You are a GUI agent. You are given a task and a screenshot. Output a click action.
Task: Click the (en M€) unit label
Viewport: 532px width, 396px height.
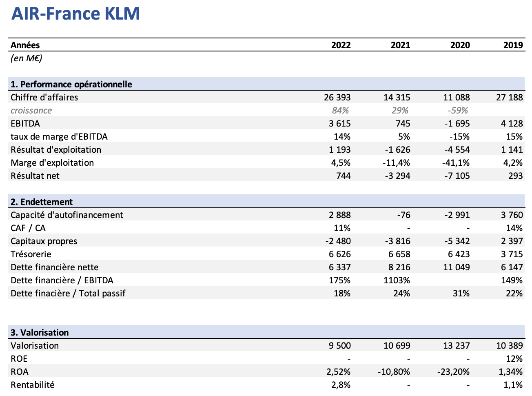click(27, 58)
